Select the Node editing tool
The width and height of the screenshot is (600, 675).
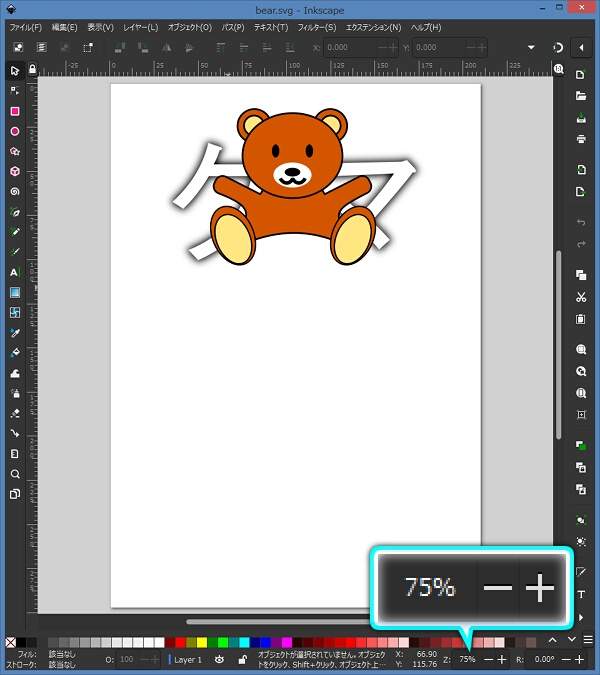[x=15, y=91]
